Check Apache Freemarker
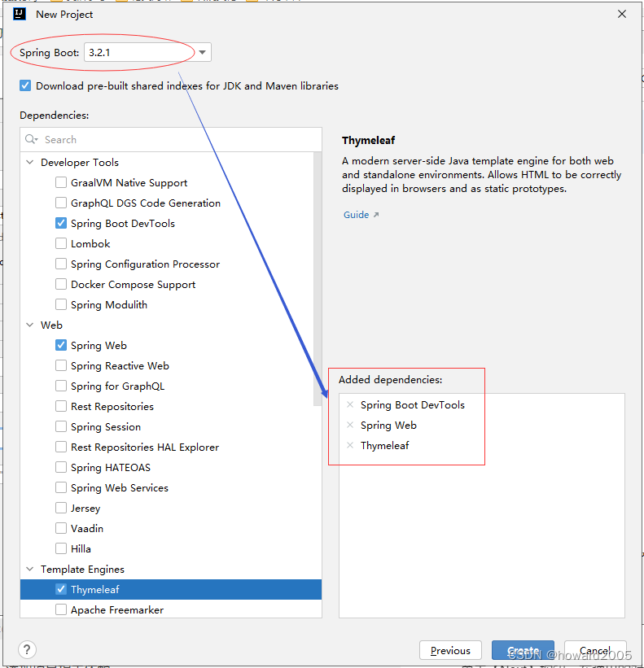 pyautogui.click(x=61, y=609)
